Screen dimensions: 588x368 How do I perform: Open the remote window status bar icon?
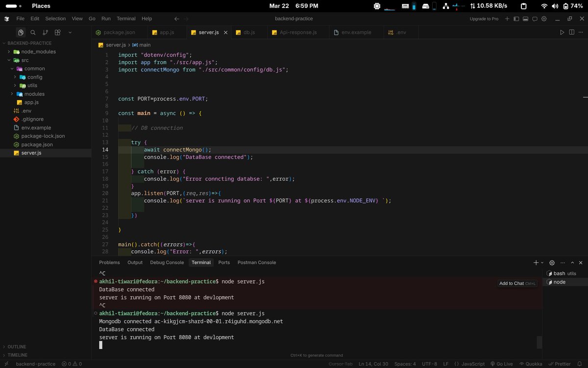(x=6, y=364)
